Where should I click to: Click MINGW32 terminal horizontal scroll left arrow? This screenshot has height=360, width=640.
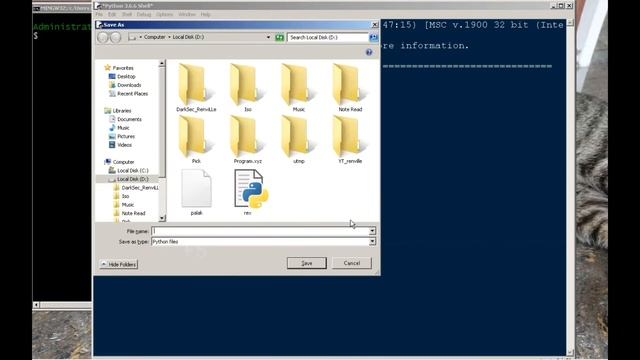tap(36, 305)
